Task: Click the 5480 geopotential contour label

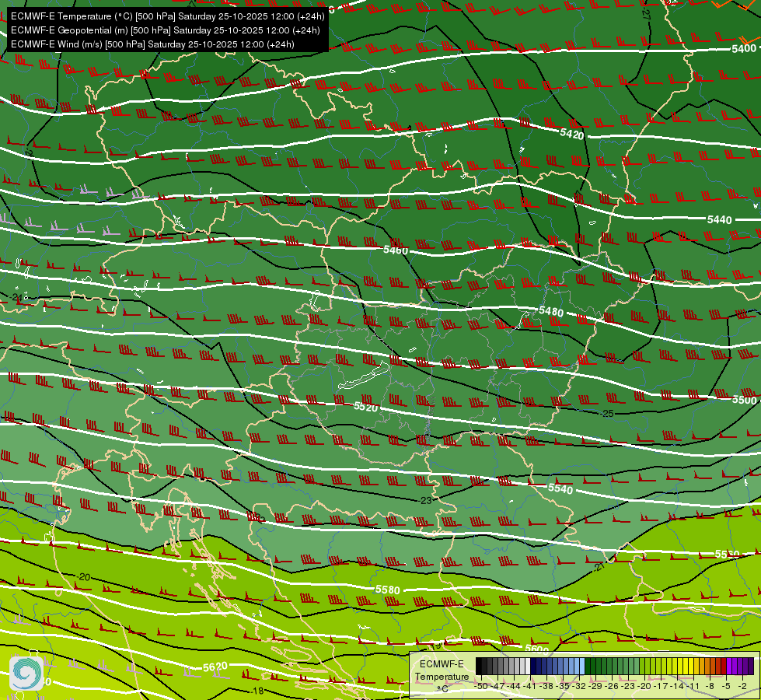Action: point(551,311)
